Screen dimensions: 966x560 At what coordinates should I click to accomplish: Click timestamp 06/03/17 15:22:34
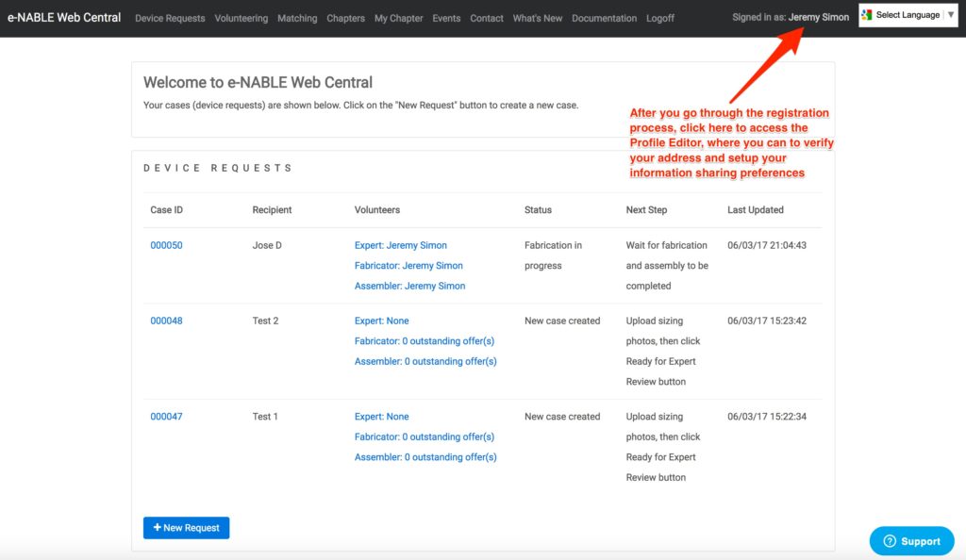coord(766,417)
